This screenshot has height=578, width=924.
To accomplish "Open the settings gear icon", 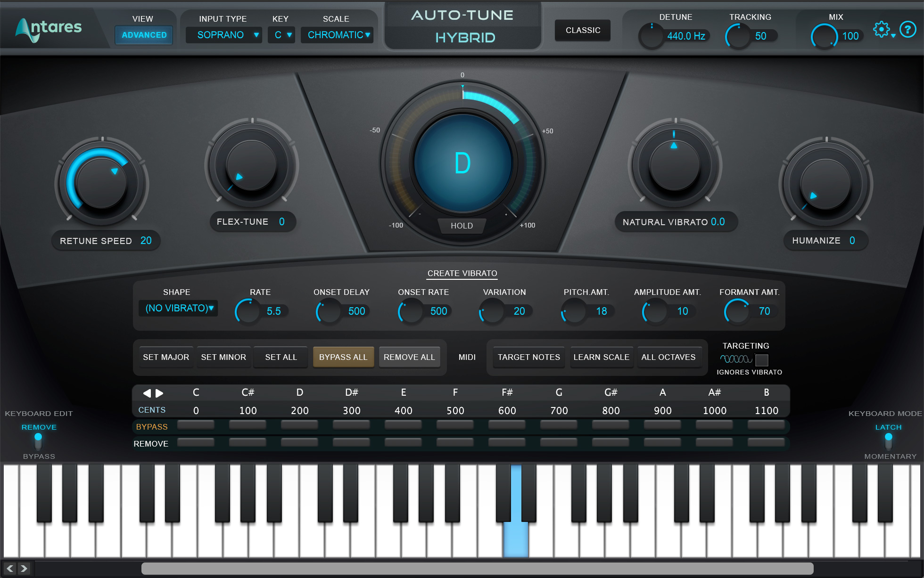I will point(881,29).
